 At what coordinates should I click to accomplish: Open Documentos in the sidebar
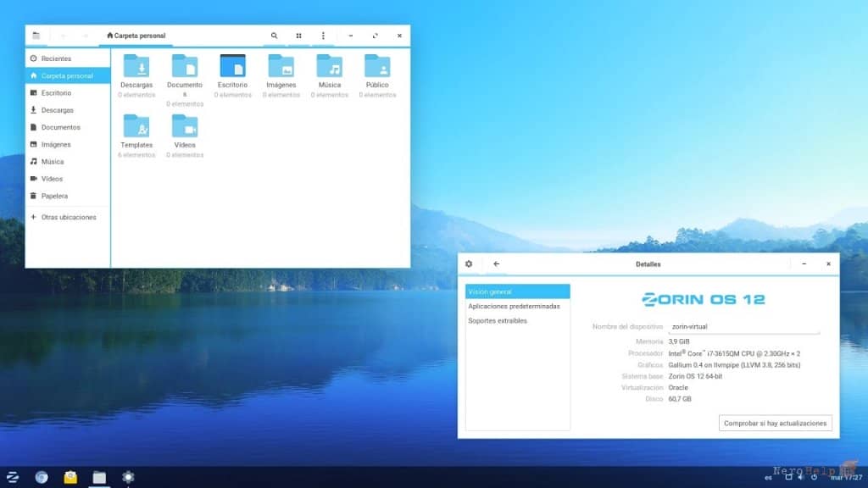(x=68, y=127)
